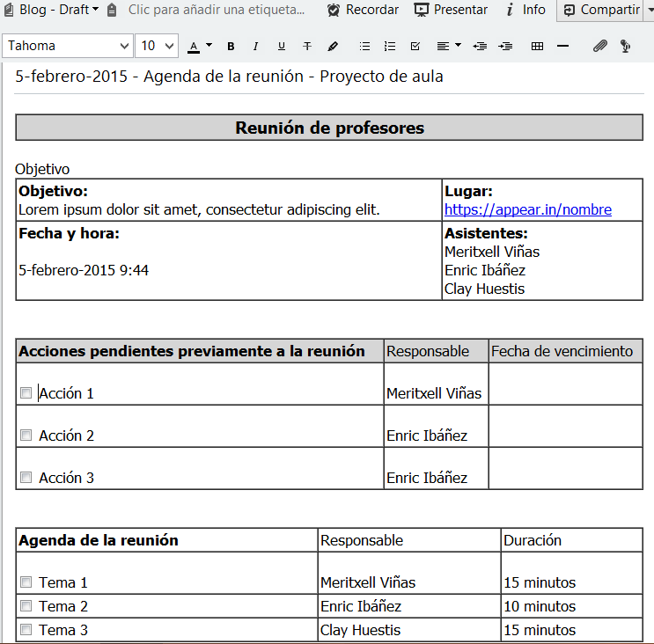The height and width of the screenshot is (644, 654).
Task: Tick the Tema 2 checkbox
Action: pyautogui.click(x=26, y=606)
